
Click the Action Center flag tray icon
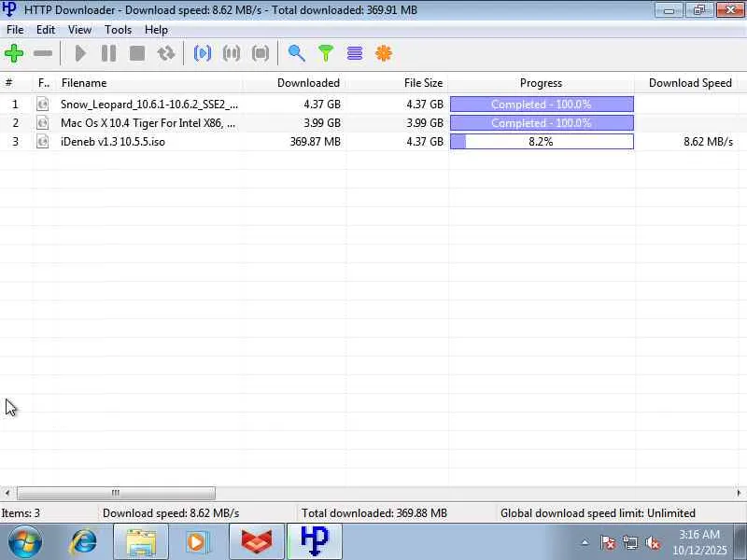tap(608, 542)
